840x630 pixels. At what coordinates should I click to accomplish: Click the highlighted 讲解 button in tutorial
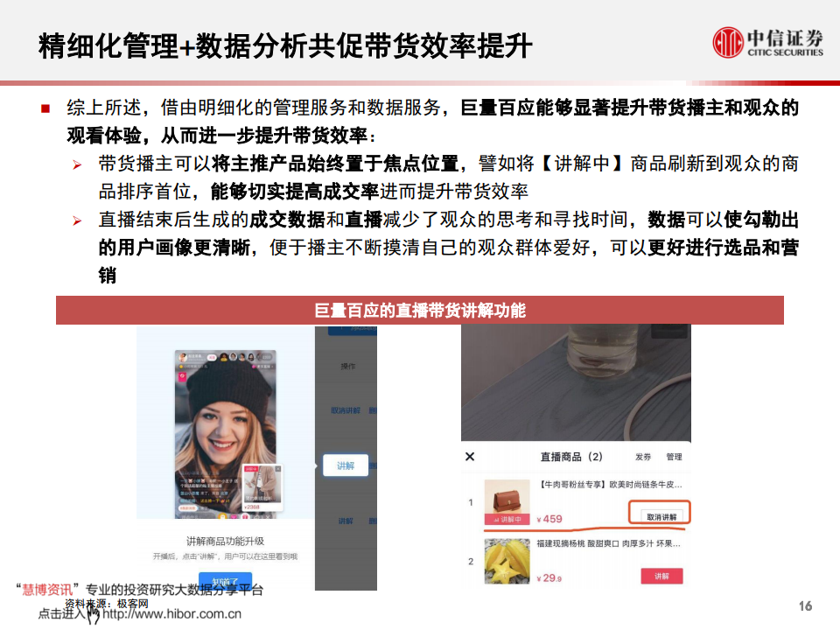(346, 465)
